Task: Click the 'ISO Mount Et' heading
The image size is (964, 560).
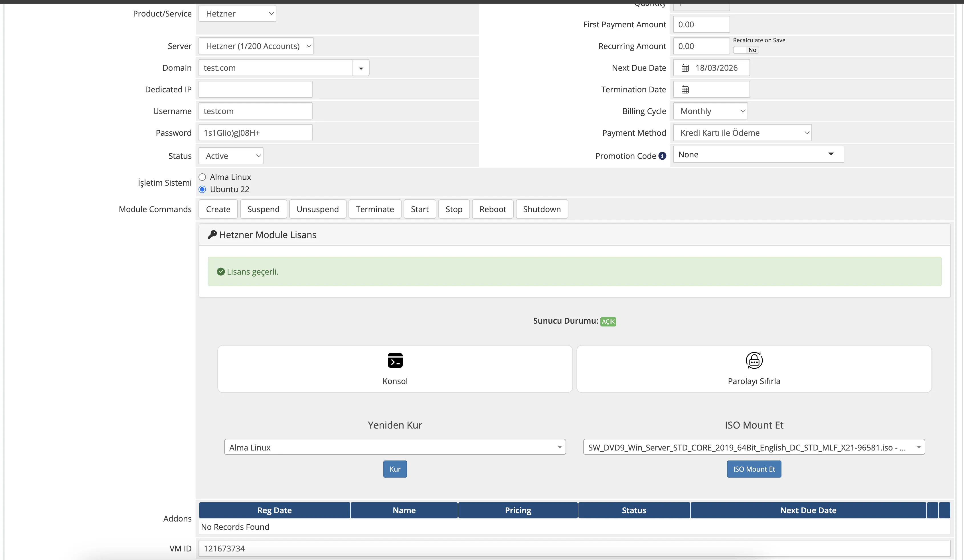Action: pos(754,425)
